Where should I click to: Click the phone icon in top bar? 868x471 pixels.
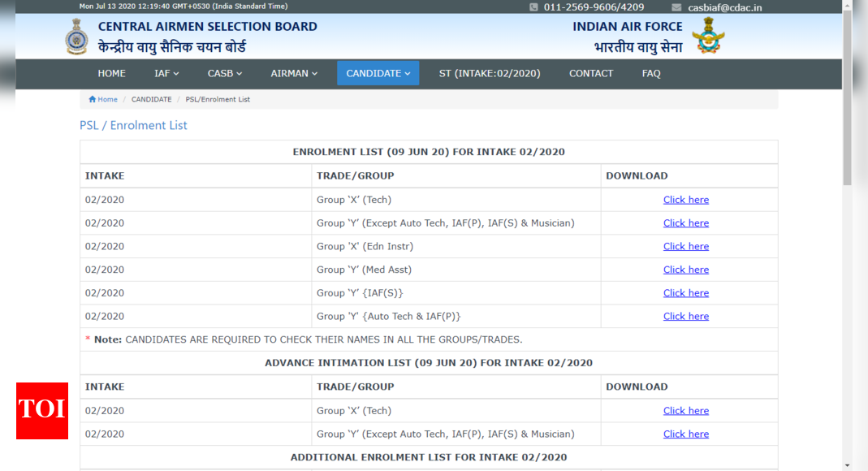tap(533, 7)
